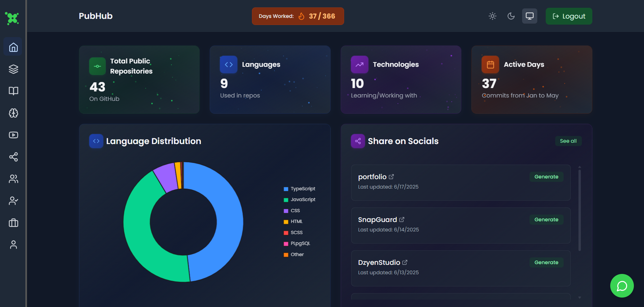644x307 pixels.
Task: Open the chat bubble in bottom right corner
Action: [x=621, y=286]
